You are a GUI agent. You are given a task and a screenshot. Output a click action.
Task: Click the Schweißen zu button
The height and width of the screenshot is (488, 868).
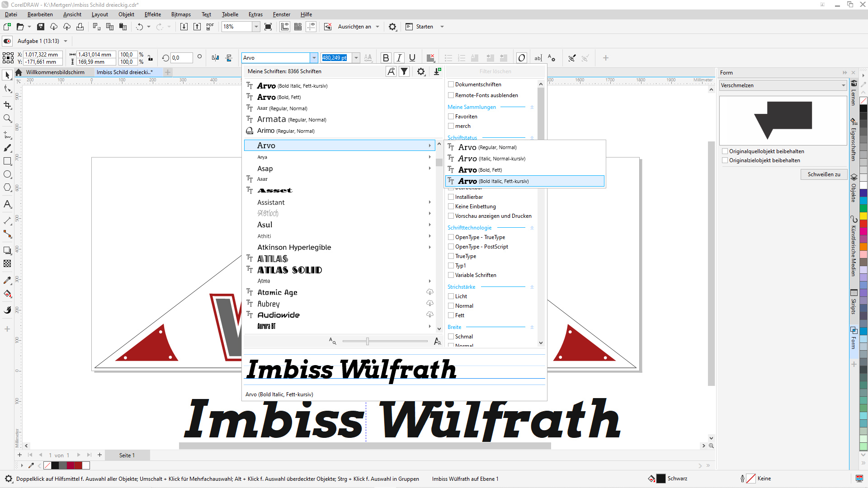point(824,174)
